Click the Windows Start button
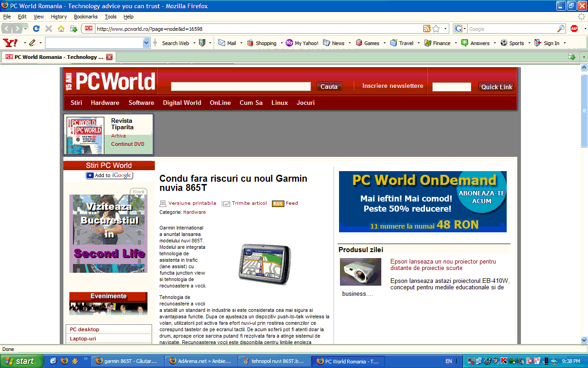Viewport: 588px width, 368px height. pos(22,361)
